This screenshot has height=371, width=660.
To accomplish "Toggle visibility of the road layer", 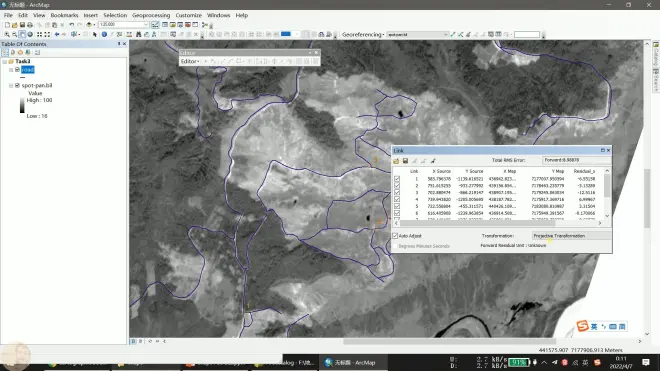I will 17,69.
